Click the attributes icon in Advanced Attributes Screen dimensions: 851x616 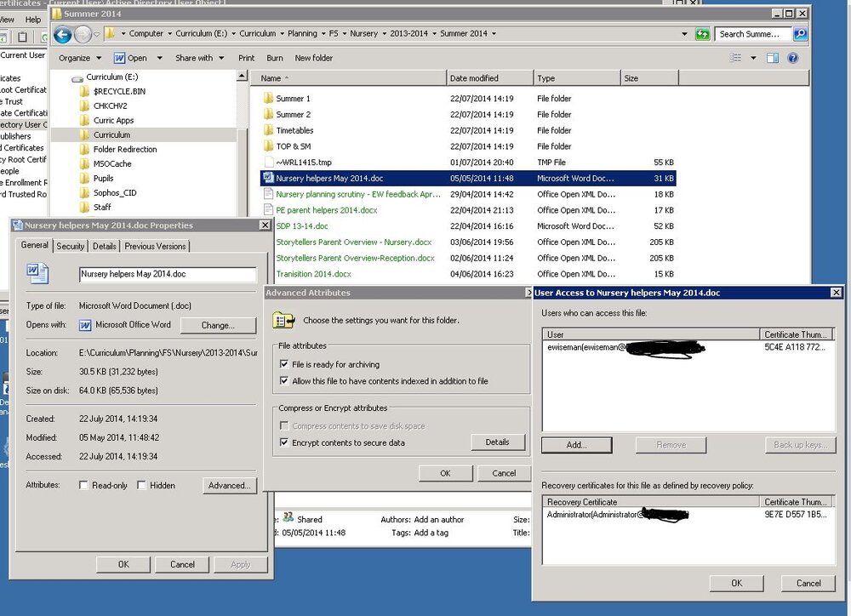[284, 320]
